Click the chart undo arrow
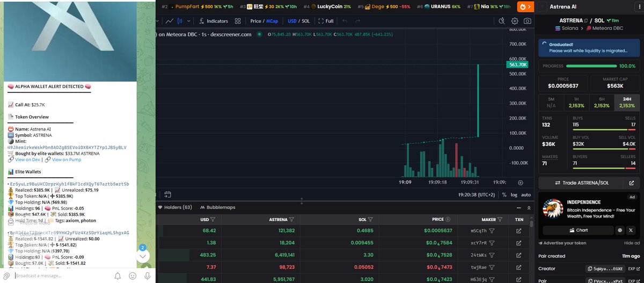Image resolution: width=644 pixels, height=283 pixels. (x=345, y=21)
